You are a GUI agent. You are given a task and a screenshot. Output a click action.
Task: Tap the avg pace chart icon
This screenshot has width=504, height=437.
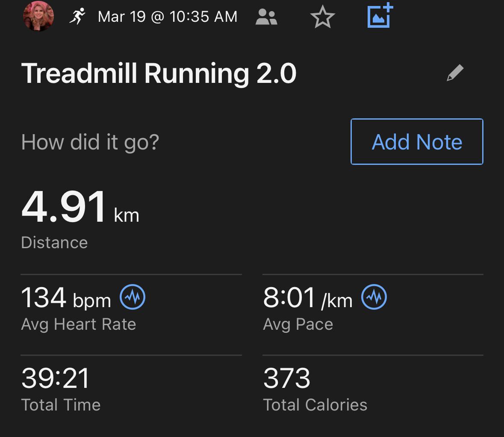pyautogui.click(x=374, y=297)
